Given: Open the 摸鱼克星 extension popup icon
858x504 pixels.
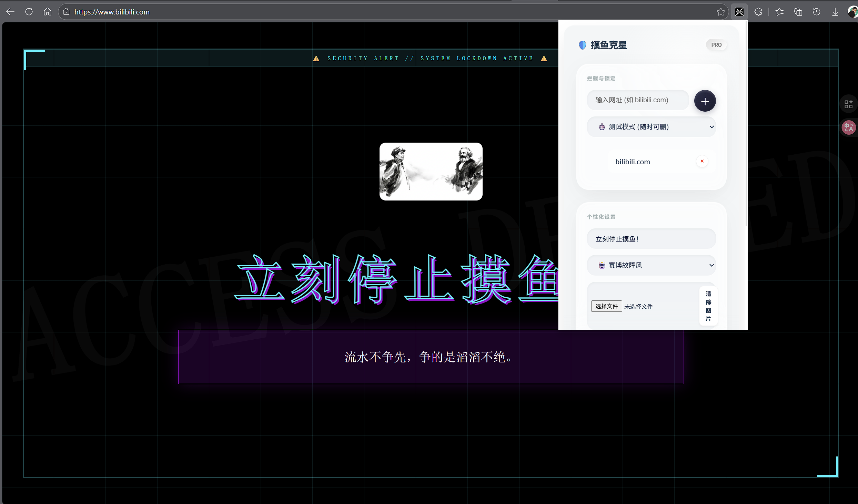Looking at the screenshot, I should point(739,11).
